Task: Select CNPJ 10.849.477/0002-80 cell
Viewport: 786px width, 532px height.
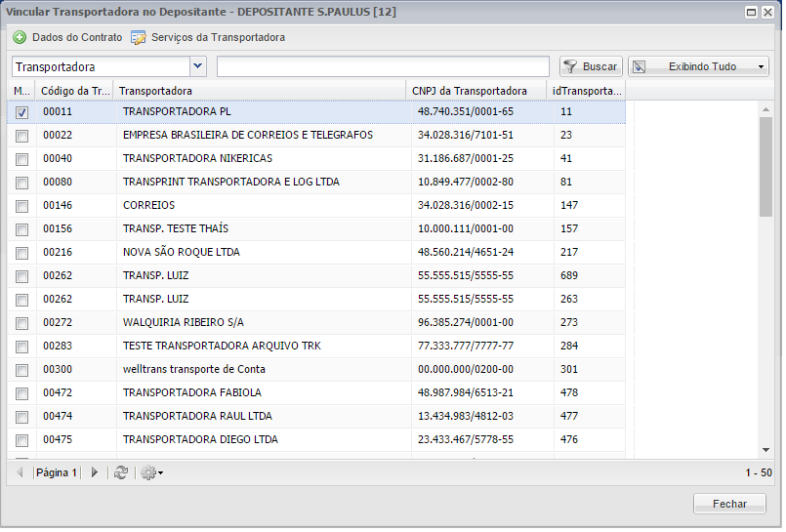Action: pyautogui.click(x=482, y=182)
